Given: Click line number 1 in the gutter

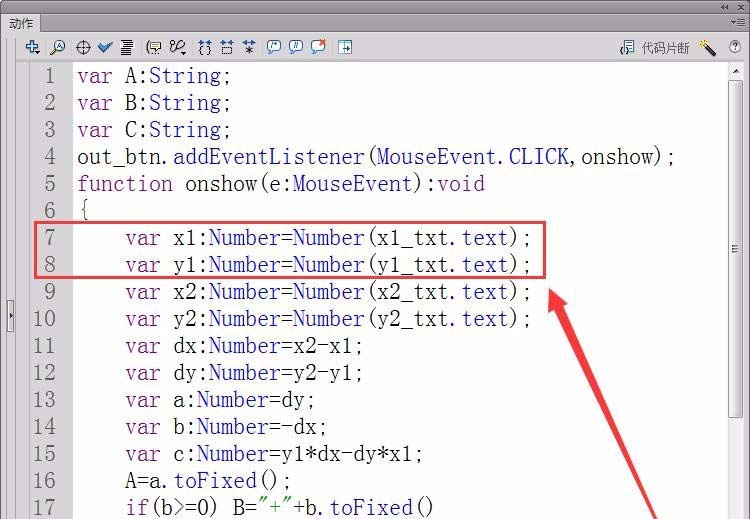Looking at the screenshot, I should point(50,76).
